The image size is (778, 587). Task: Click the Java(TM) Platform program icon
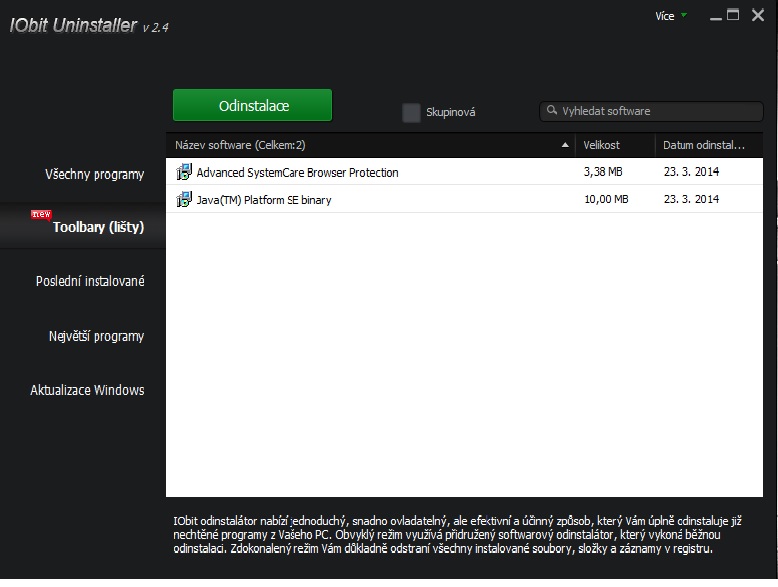click(x=184, y=199)
